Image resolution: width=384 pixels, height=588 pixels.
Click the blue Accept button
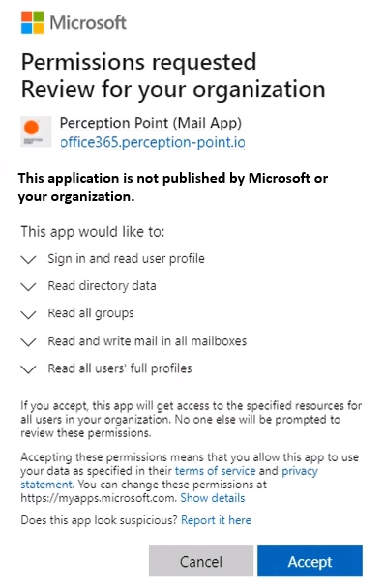pos(310,561)
